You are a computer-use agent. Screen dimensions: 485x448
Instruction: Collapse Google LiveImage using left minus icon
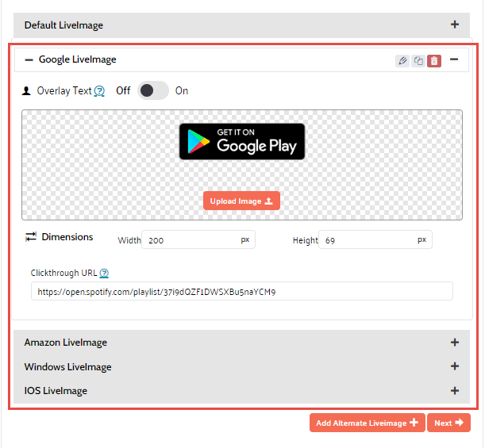tap(29, 60)
